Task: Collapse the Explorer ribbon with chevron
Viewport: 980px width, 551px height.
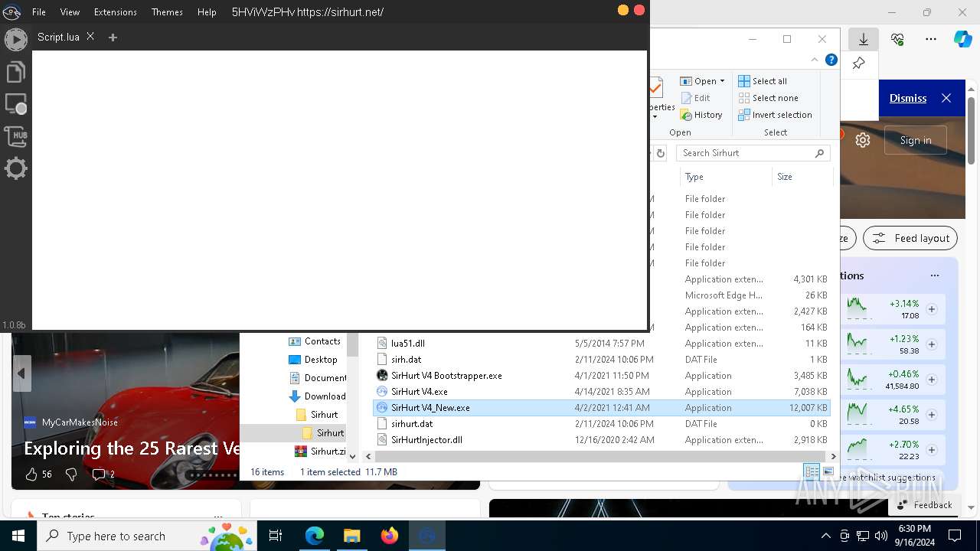Action: [x=814, y=60]
